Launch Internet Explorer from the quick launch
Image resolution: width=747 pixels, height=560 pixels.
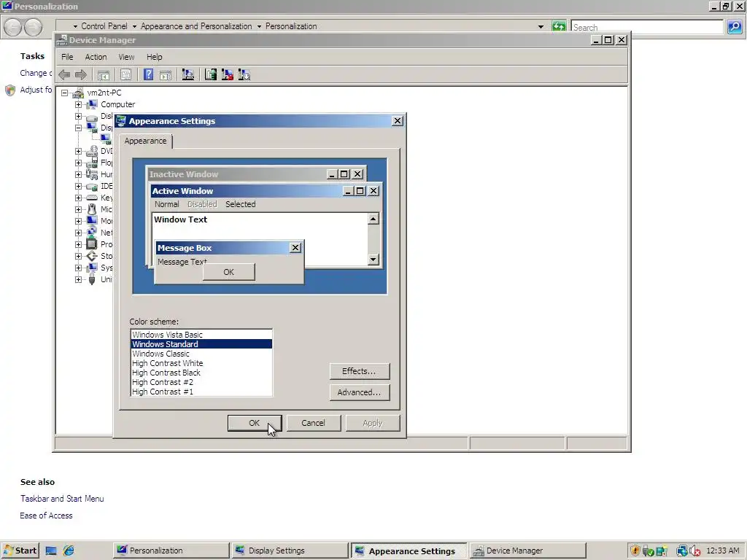click(69, 551)
